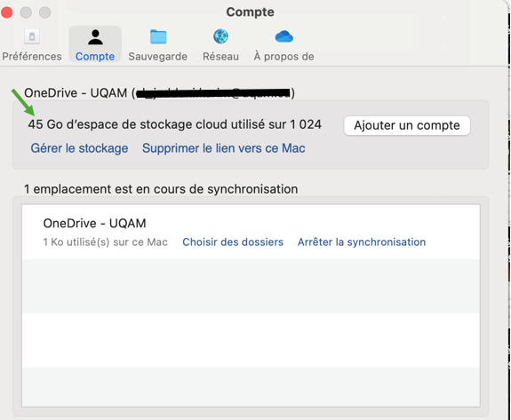Close the Compte window with red button
The width and height of the screenshot is (511, 420).
tap(6, 12)
